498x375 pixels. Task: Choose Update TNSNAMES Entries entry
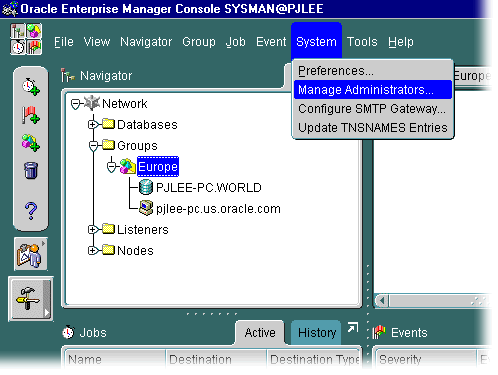point(373,128)
